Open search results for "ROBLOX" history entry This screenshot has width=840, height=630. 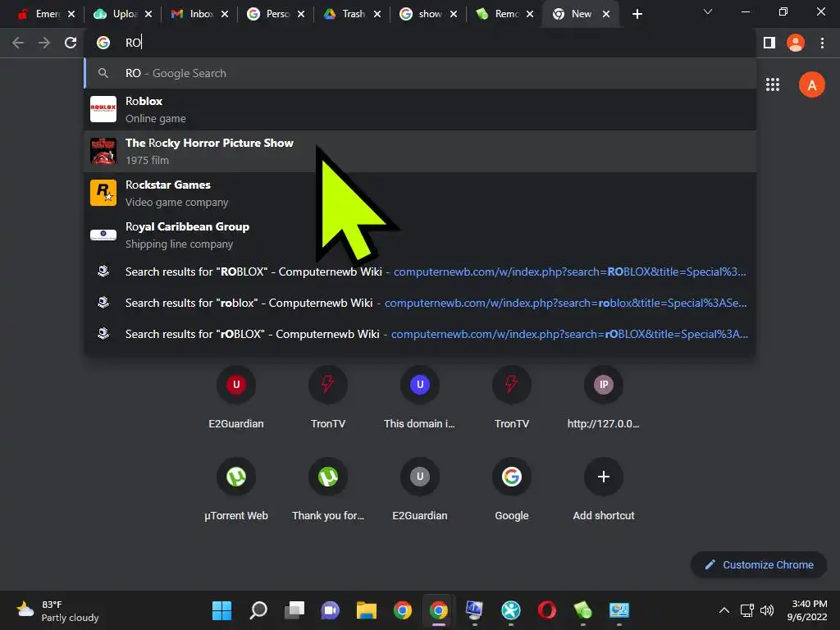click(420, 272)
